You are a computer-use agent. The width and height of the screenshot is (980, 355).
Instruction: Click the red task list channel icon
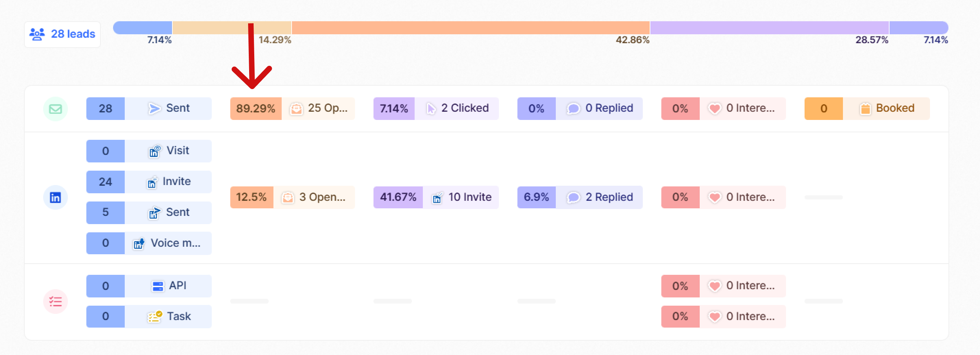click(55, 301)
